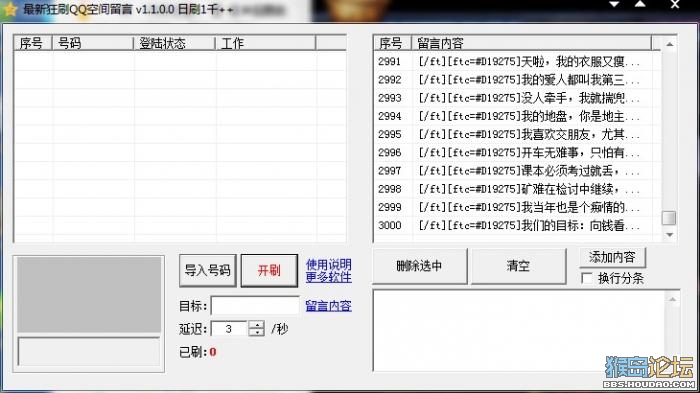Select message row 2992 我的爱人都叫我第三

tap(517, 80)
